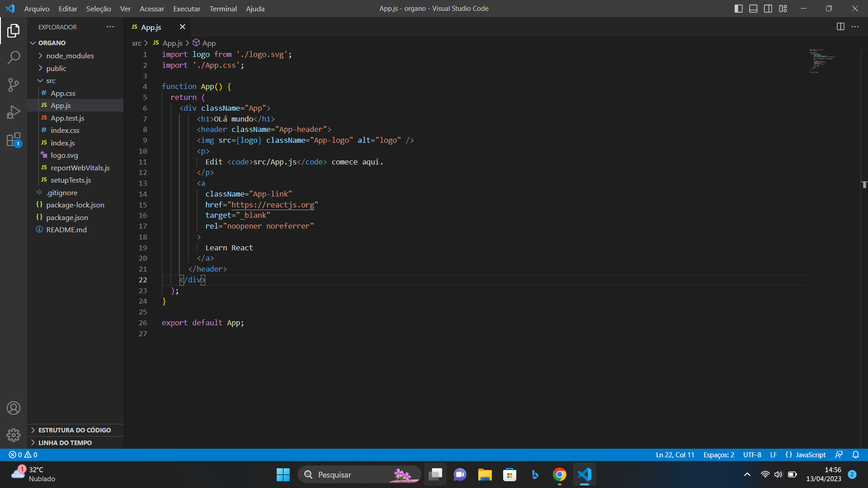Open the chat app on taskbar

pos(460,474)
